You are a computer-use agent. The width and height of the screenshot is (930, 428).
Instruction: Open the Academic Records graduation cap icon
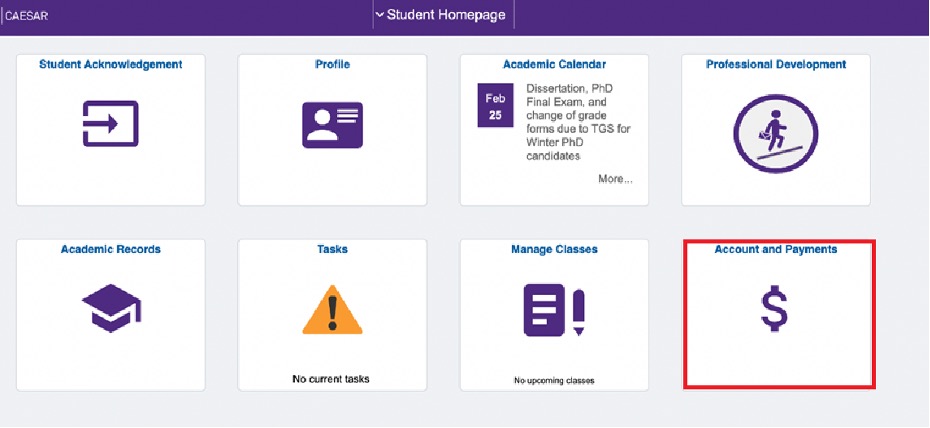click(x=111, y=308)
